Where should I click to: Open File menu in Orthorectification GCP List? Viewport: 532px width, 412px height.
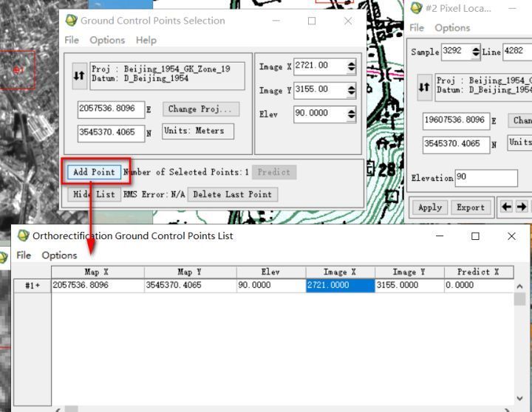[x=24, y=255]
